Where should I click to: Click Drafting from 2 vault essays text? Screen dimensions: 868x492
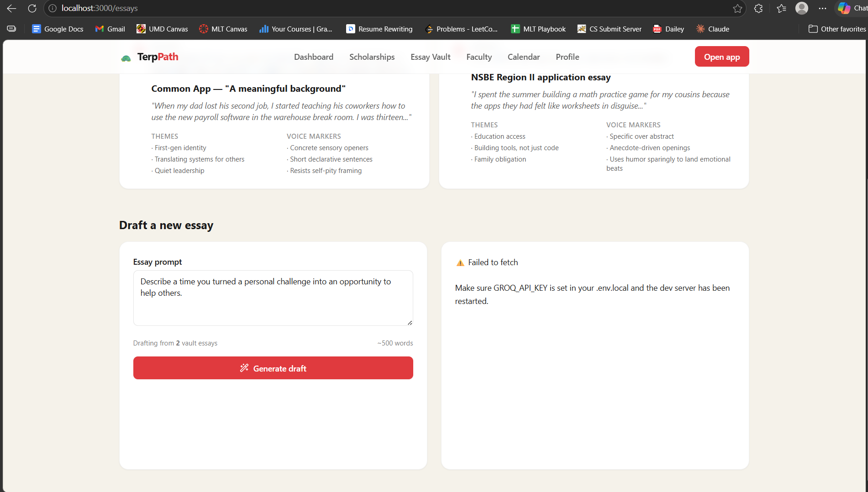click(x=175, y=343)
